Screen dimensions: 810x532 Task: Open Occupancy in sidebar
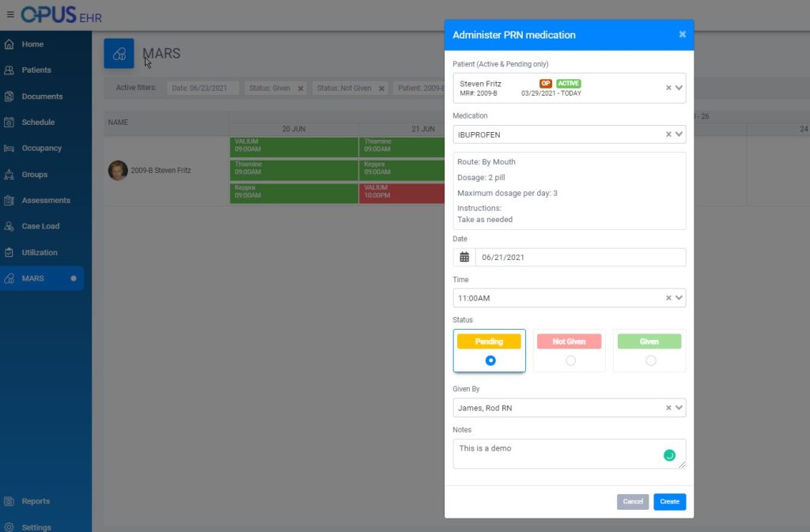point(41,149)
